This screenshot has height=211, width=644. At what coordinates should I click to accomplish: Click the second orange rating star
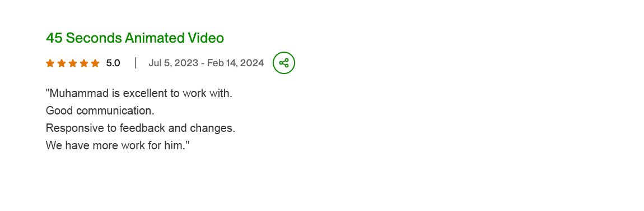62,63
